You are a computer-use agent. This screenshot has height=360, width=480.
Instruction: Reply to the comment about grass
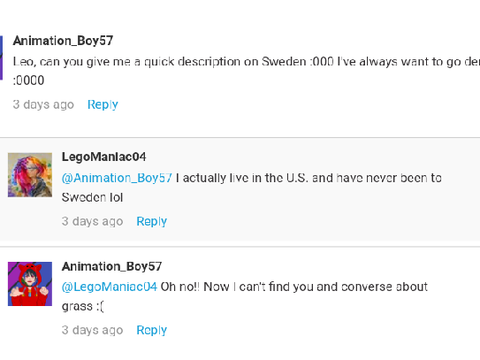point(152,330)
